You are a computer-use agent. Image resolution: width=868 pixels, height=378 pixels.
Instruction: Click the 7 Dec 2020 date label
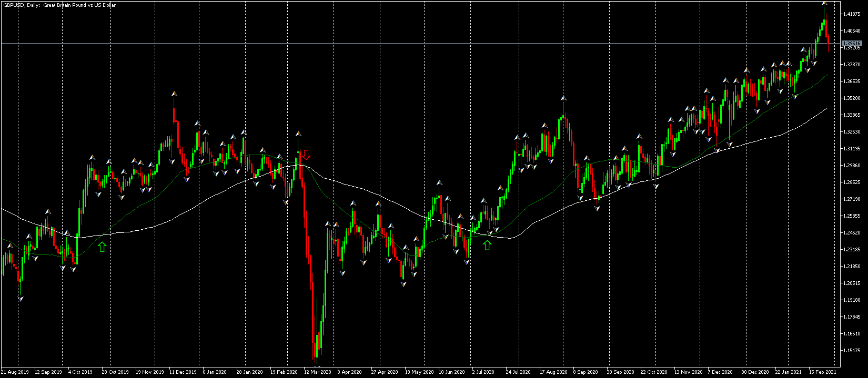pos(720,372)
